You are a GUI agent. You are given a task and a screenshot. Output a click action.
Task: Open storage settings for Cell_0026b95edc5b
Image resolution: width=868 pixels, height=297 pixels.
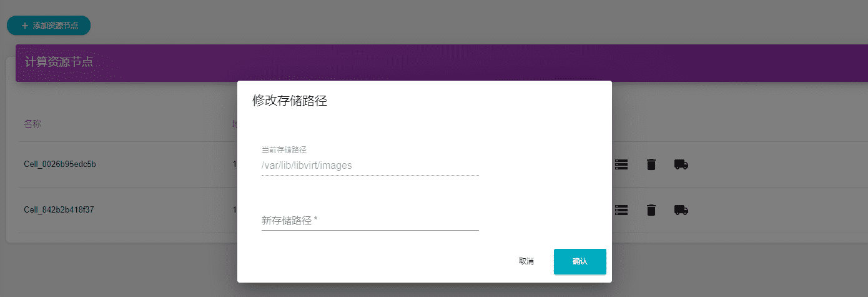point(621,164)
